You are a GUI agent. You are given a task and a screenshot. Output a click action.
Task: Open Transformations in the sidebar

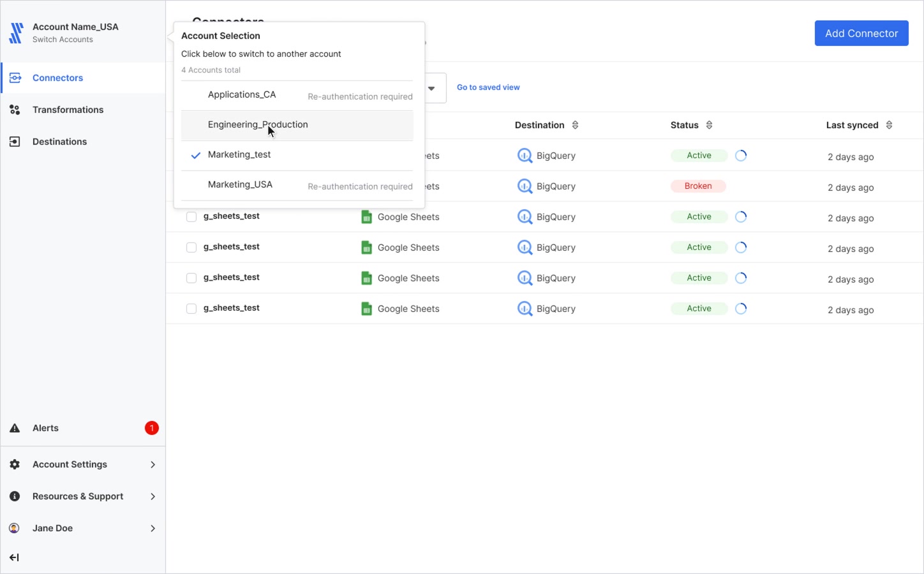pyautogui.click(x=83, y=110)
